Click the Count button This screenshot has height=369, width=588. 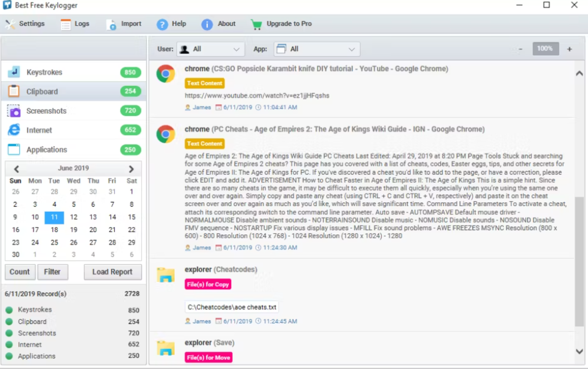(x=20, y=272)
